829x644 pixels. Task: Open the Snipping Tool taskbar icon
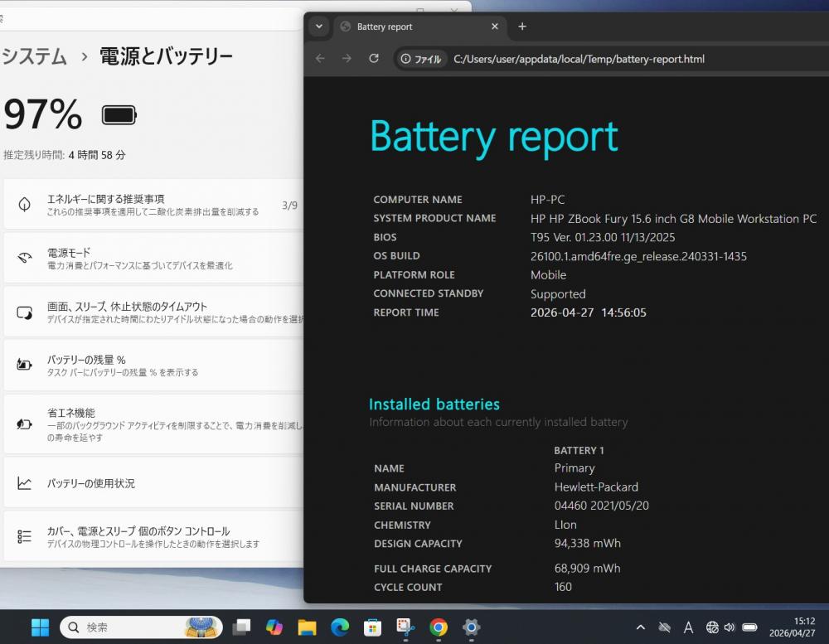click(x=405, y=627)
